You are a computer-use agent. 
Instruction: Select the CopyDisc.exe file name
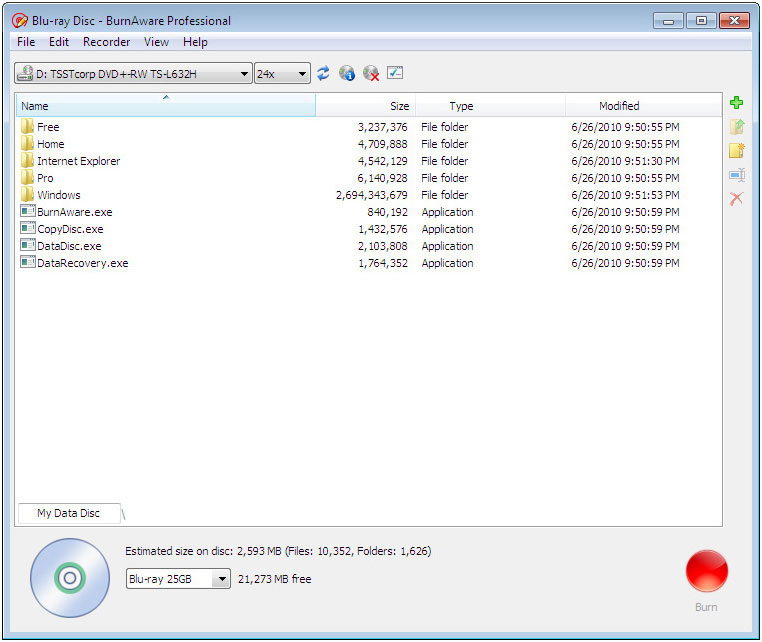pyautogui.click(x=70, y=229)
